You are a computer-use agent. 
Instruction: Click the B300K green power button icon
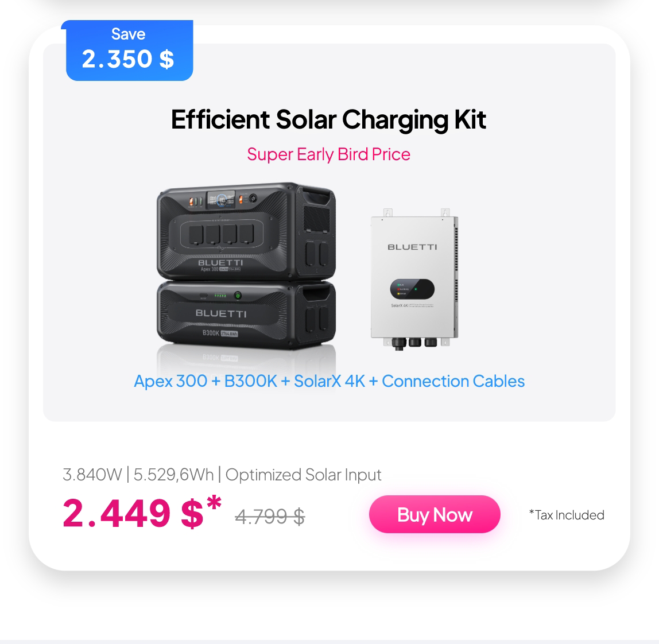pyautogui.click(x=238, y=296)
